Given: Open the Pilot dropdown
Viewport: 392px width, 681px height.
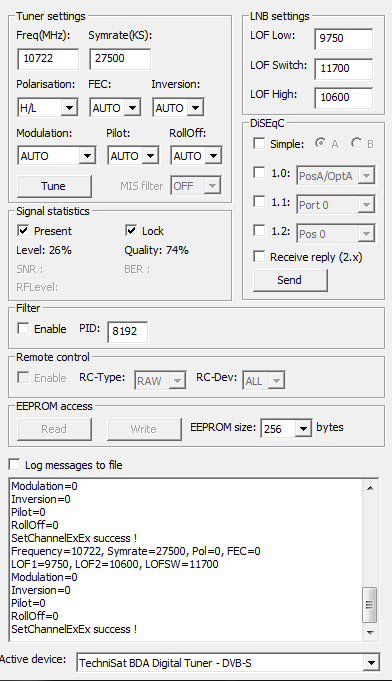Looking at the screenshot, I should click(x=133, y=156).
